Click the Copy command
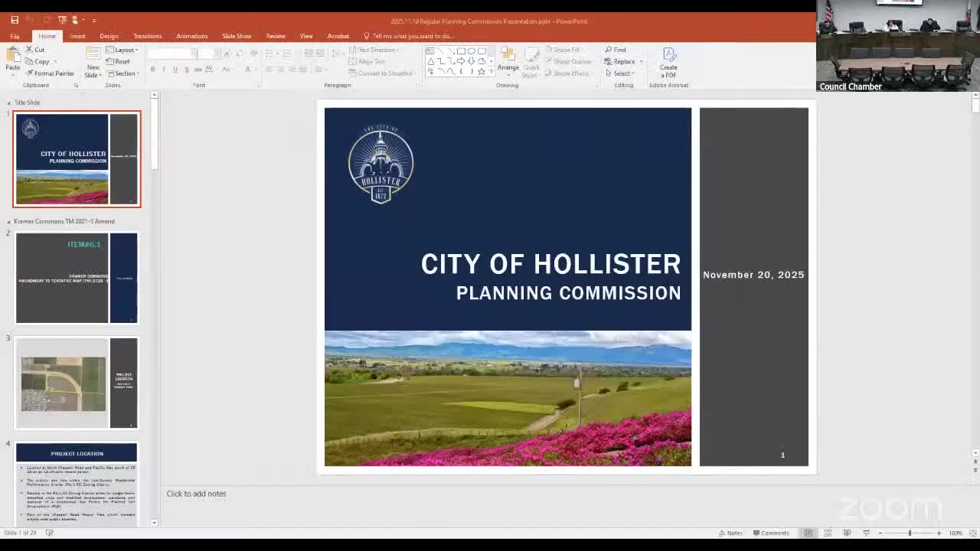The height and width of the screenshot is (551, 980). click(x=41, y=61)
